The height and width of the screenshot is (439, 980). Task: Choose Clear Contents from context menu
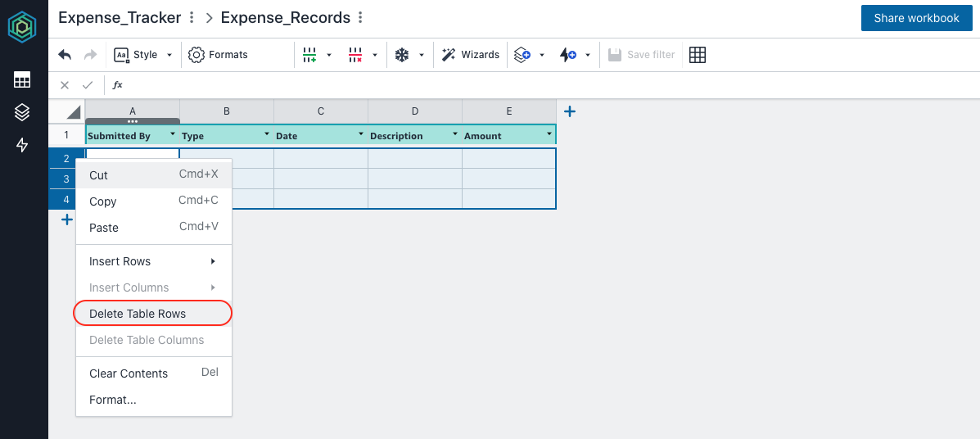[x=154, y=373]
